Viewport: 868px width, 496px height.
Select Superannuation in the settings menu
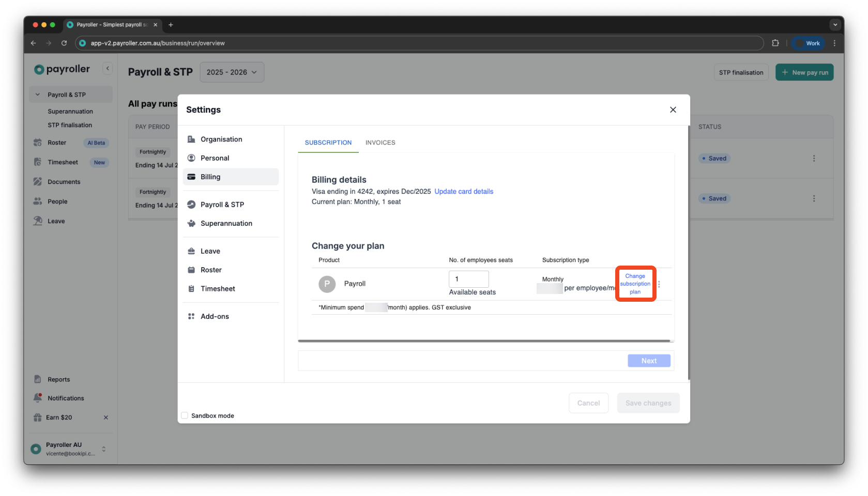coord(226,223)
